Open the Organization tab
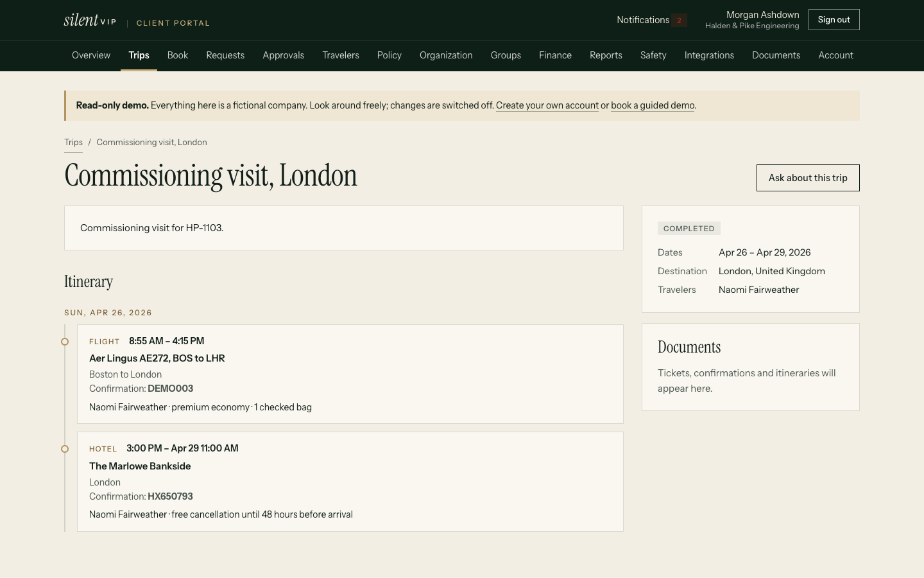 (446, 55)
